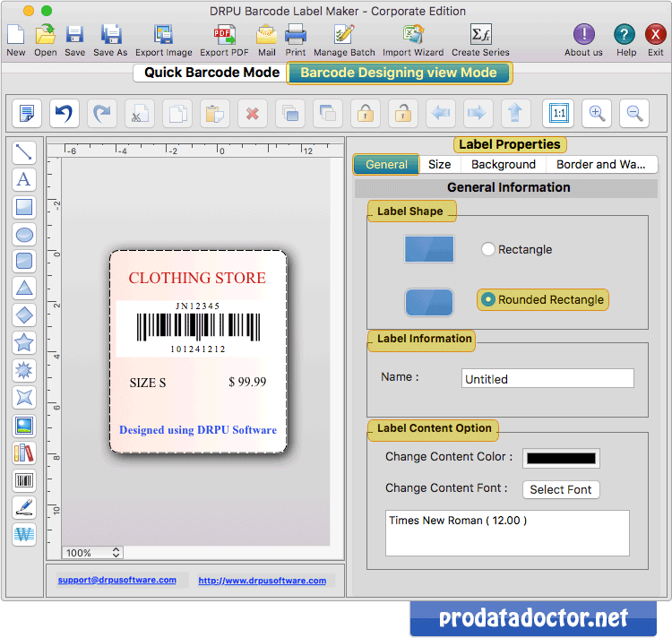Click the Change Content Color swatch
The width and height of the screenshot is (672, 638).
click(561, 459)
